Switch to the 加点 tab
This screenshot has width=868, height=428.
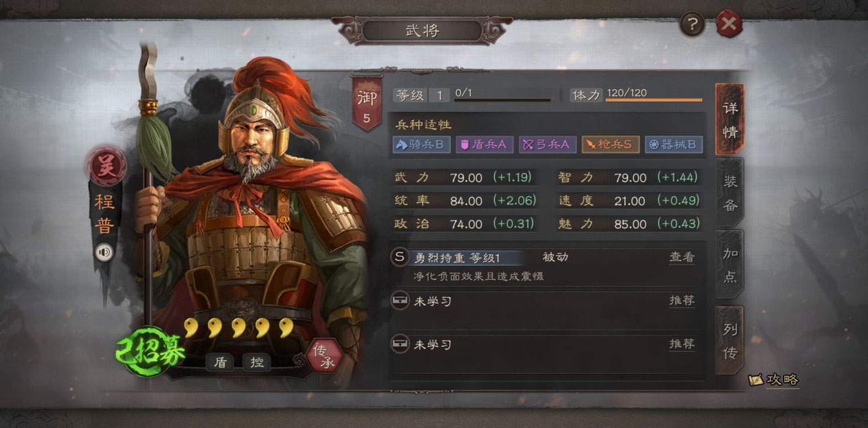[x=730, y=264]
